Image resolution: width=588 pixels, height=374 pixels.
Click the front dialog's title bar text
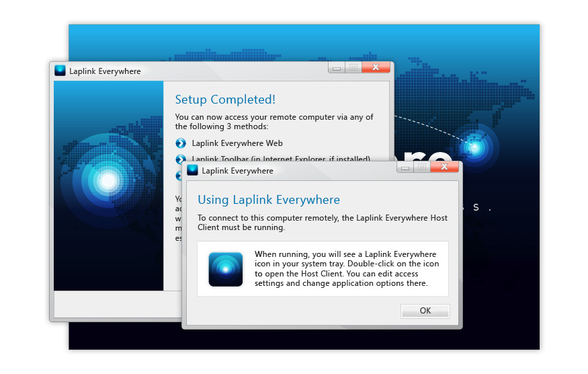coord(238,171)
